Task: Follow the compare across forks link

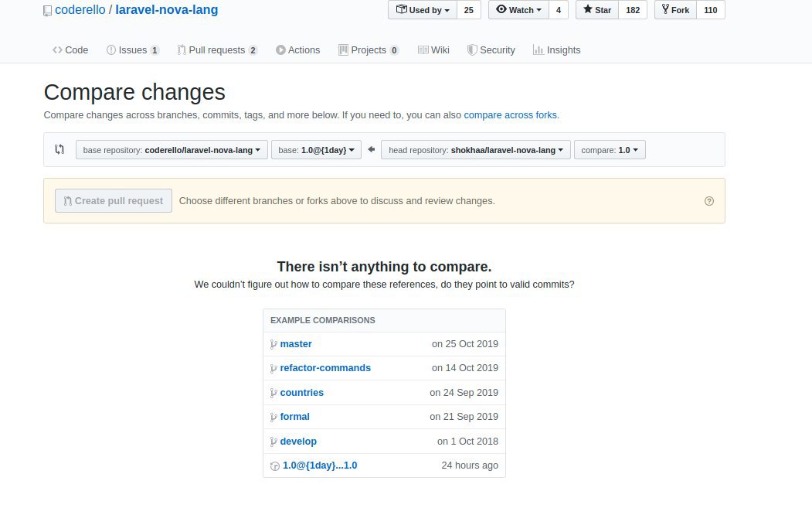Action: tap(511, 115)
